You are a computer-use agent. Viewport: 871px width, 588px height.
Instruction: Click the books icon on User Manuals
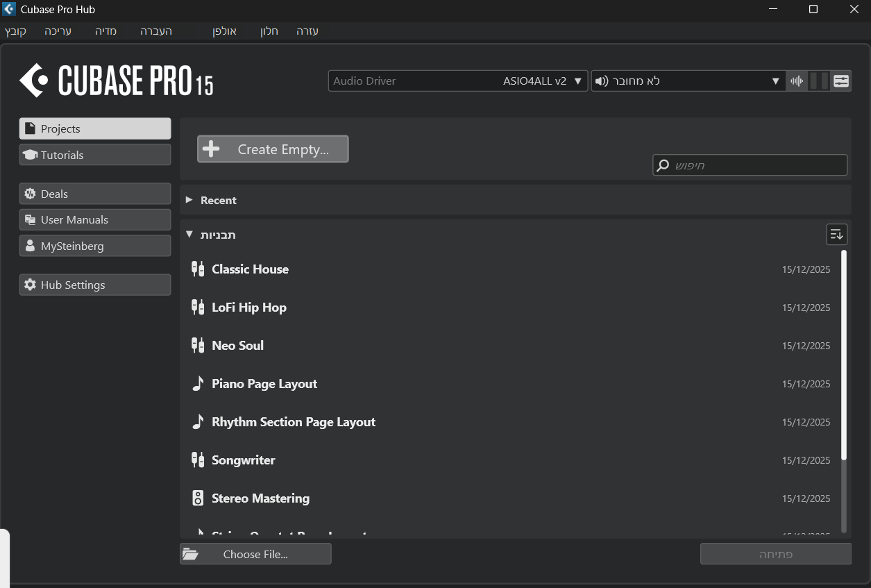pyautogui.click(x=30, y=219)
